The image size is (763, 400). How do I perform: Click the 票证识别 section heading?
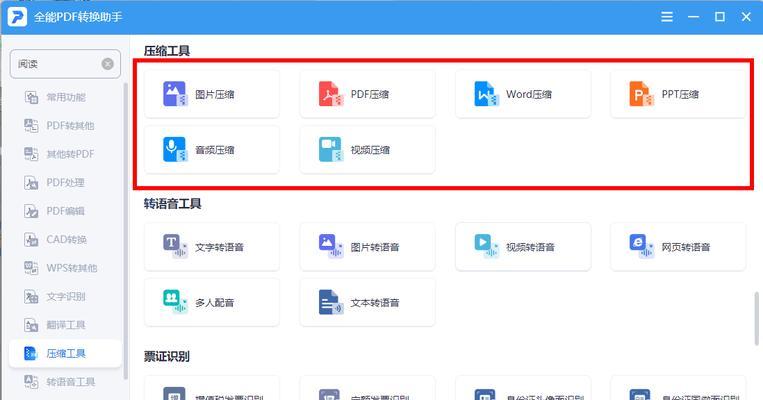click(166, 356)
